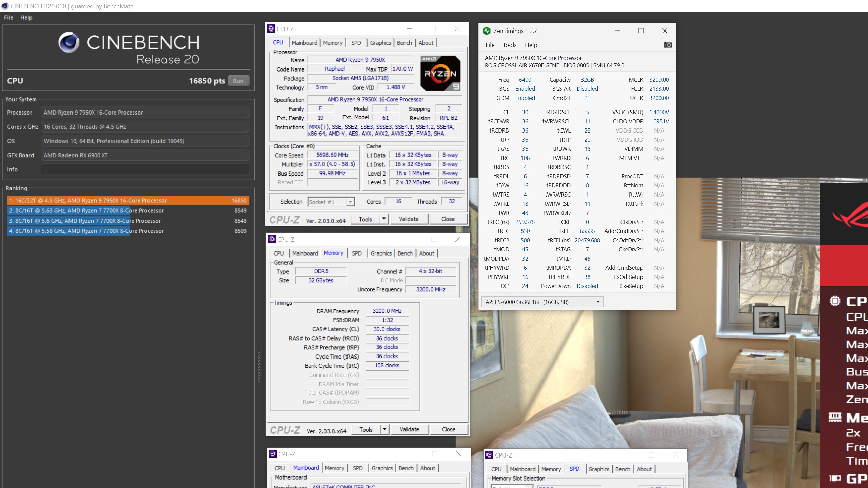Viewport: 868px width, 488px height.
Task: Select Graphics tab in Mainboard CPU-Z window
Action: (x=382, y=468)
